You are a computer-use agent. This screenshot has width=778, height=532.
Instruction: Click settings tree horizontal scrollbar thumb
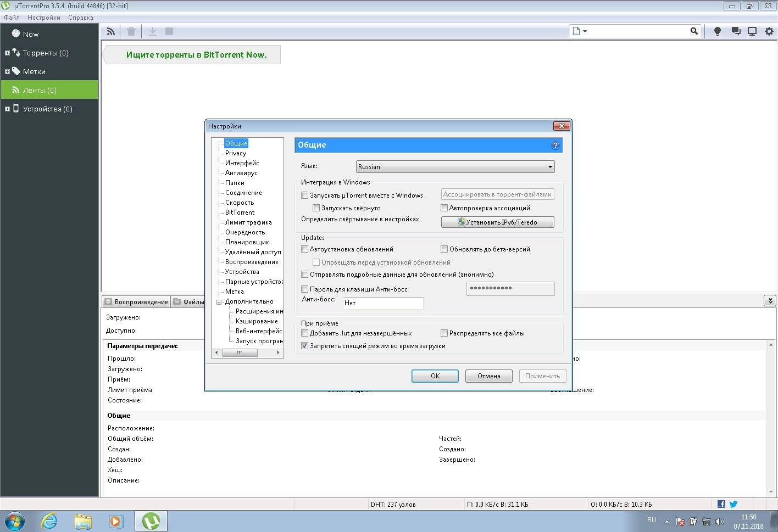240,352
